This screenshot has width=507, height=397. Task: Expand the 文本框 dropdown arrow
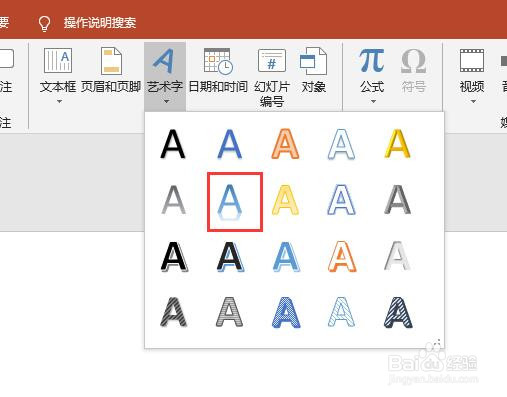pyautogui.click(x=59, y=101)
